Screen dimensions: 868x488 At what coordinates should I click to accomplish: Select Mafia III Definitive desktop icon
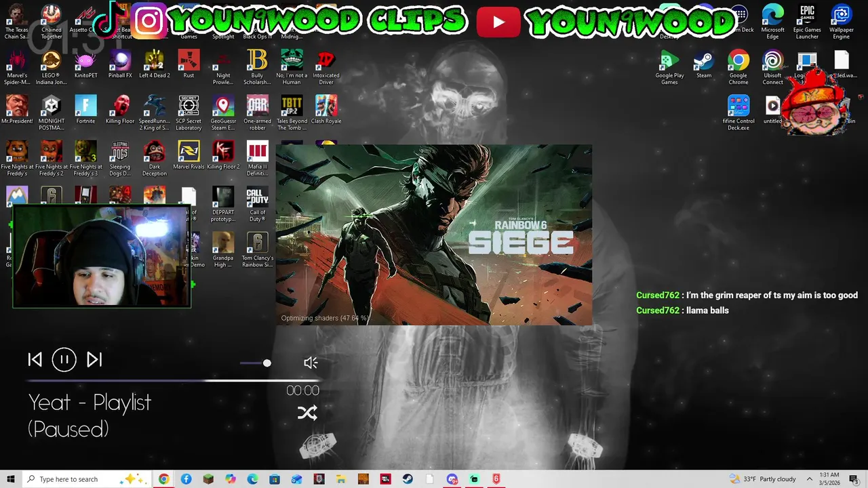click(257, 159)
